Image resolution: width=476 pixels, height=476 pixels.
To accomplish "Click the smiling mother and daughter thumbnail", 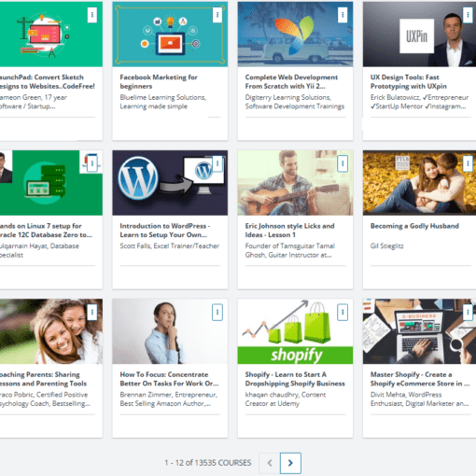I will [x=51, y=331].
